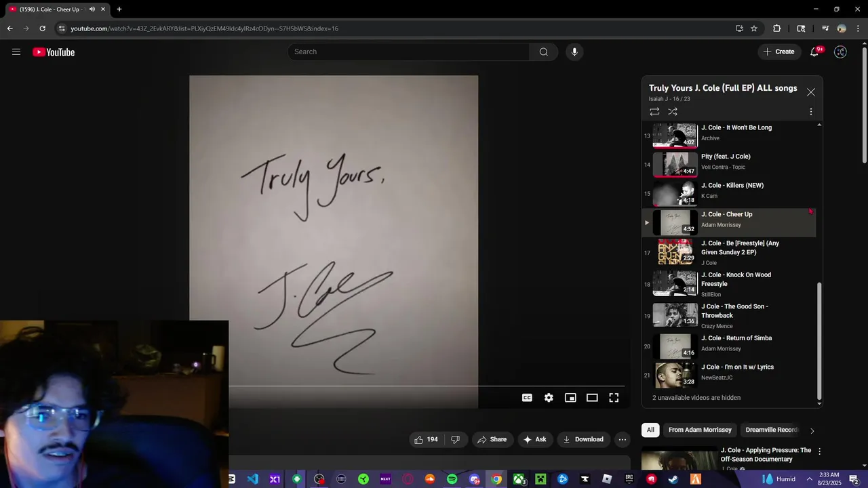Viewport: 868px width, 488px height.
Task: Play 'J. Cole - It Won't Be Long'
Action: (729, 134)
